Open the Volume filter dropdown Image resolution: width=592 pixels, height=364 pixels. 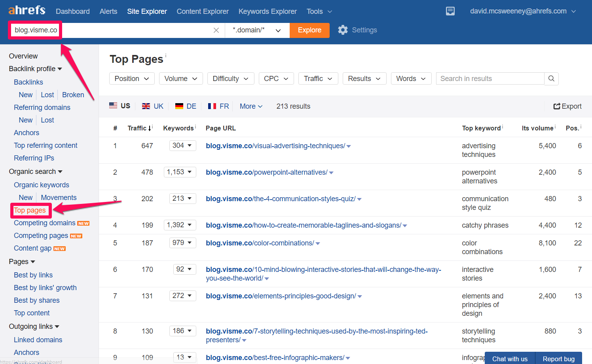[x=181, y=79]
